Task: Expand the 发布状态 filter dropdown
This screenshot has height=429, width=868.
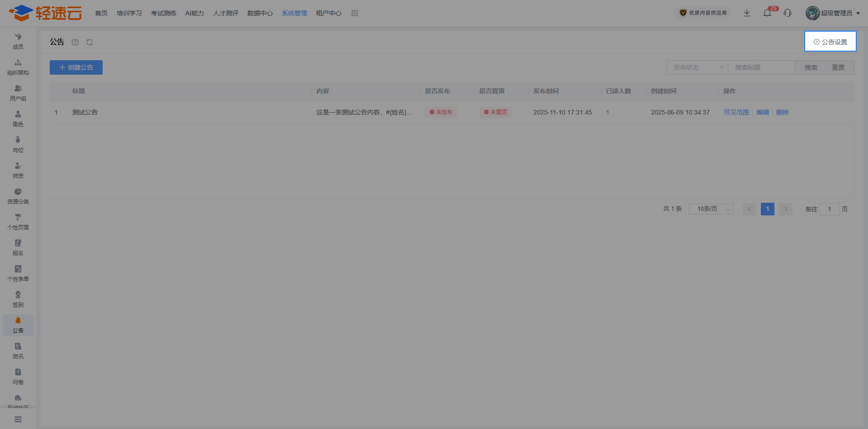Action: click(697, 67)
